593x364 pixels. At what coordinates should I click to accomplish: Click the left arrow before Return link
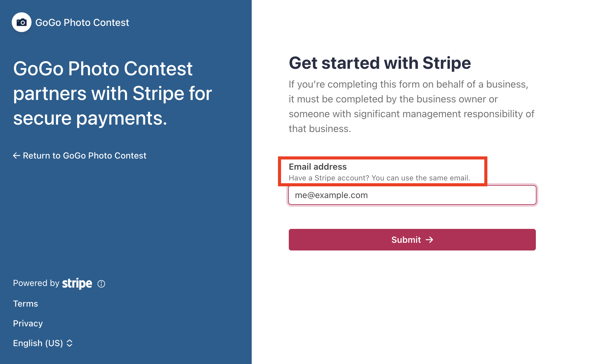(16, 156)
